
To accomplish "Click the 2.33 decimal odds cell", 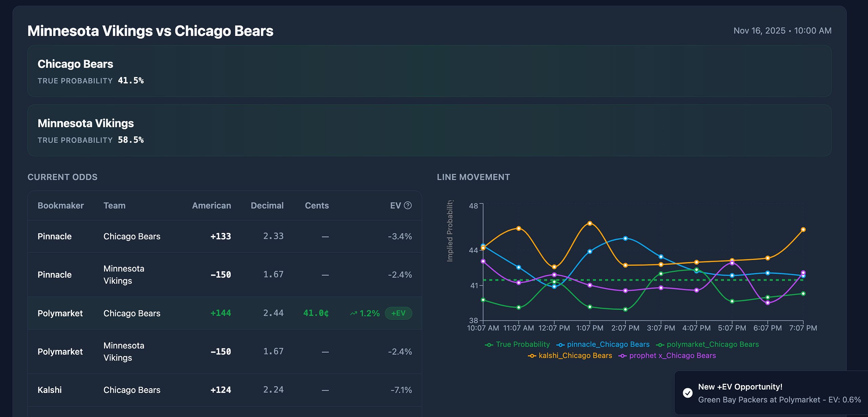I will tap(273, 236).
